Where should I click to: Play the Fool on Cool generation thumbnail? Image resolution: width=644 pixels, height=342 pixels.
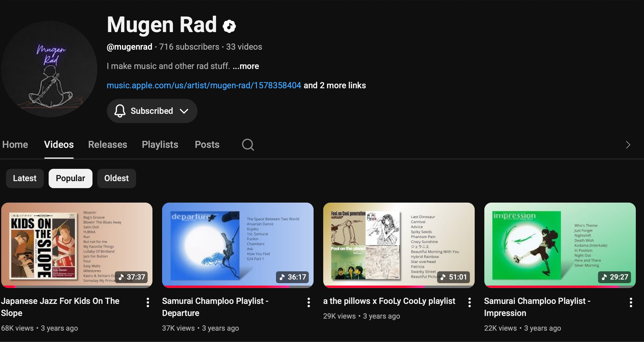399,245
